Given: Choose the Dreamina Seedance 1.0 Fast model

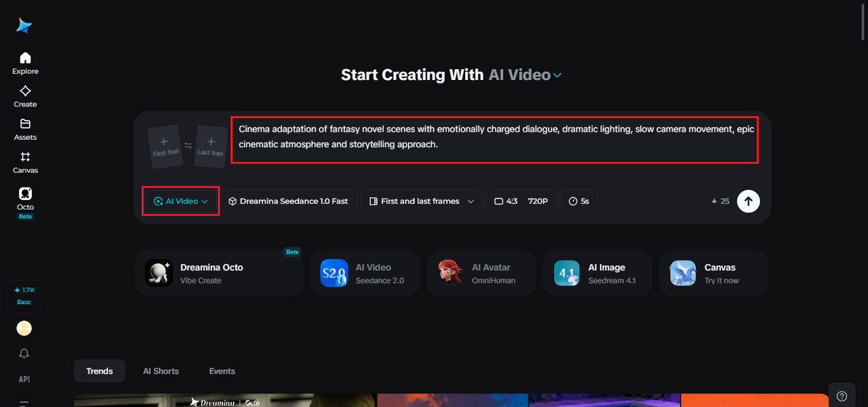Looking at the screenshot, I should (x=289, y=201).
